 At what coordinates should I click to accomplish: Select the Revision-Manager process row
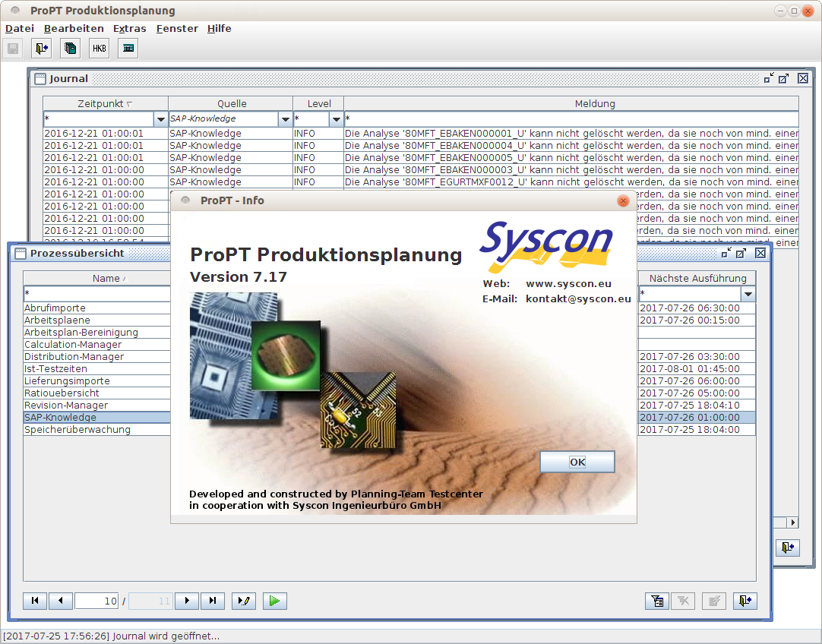pyautogui.click(x=97, y=405)
